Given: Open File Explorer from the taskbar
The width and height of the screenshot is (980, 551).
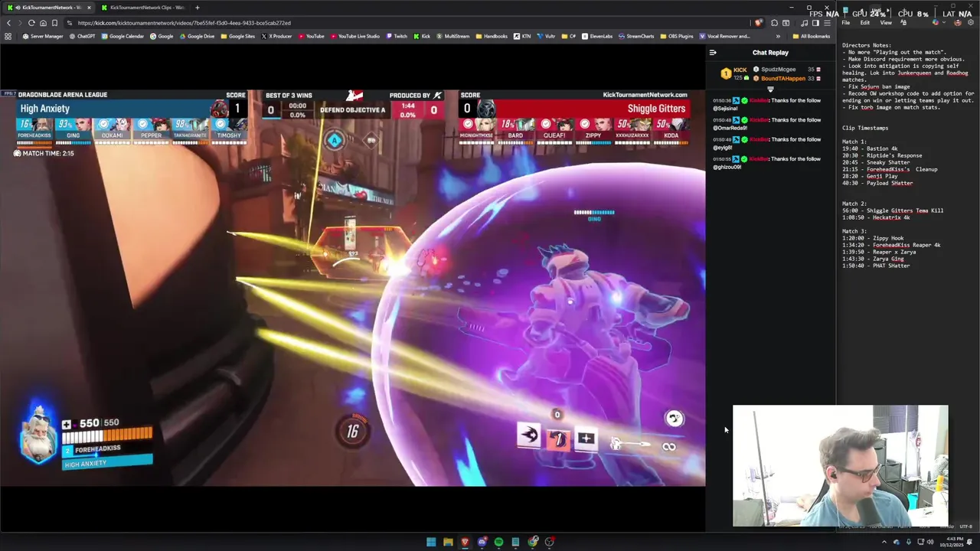Looking at the screenshot, I should click(x=448, y=542).
